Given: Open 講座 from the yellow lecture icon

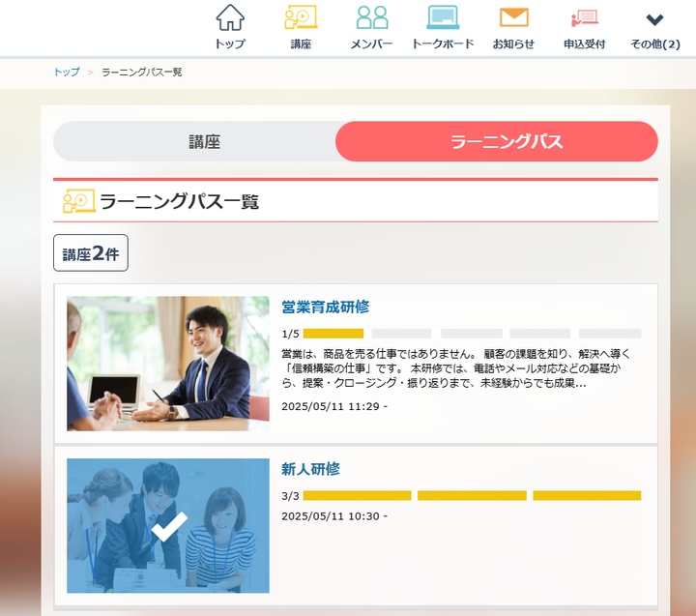Looking at the screenshot, I should coord(301,17).
